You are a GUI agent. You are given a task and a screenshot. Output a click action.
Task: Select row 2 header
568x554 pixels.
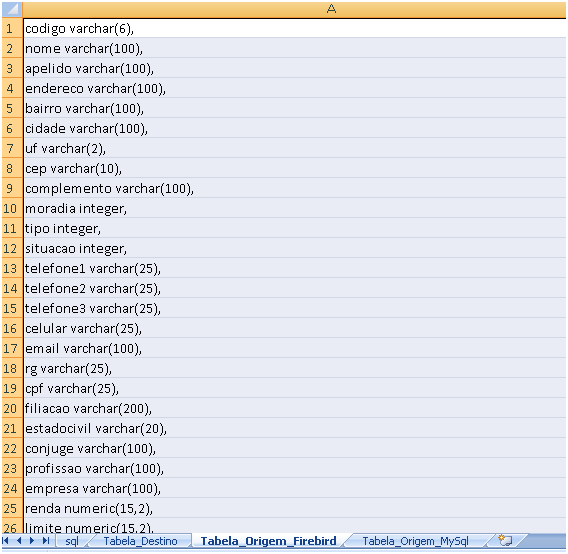[12, 48]
